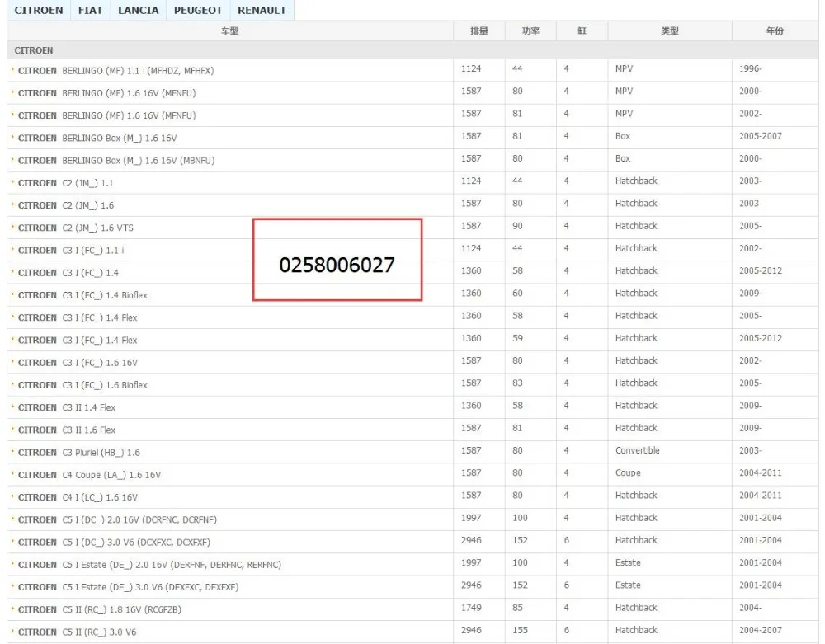Click MPV type in BERLINGO 1.1 i row
Image resolution: width=825 pixels, height=644 pixels.
click(x=624, y=68)
